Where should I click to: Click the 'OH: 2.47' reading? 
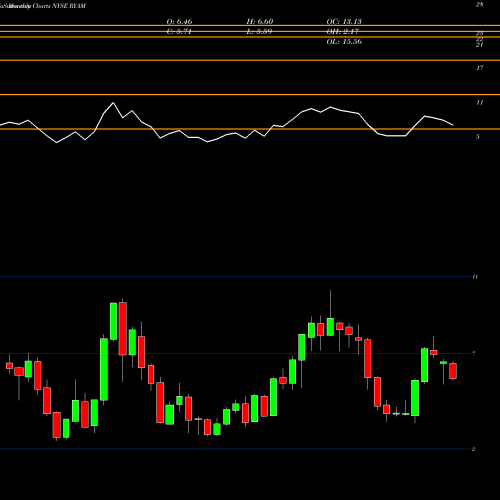click(x=342, y=32)
